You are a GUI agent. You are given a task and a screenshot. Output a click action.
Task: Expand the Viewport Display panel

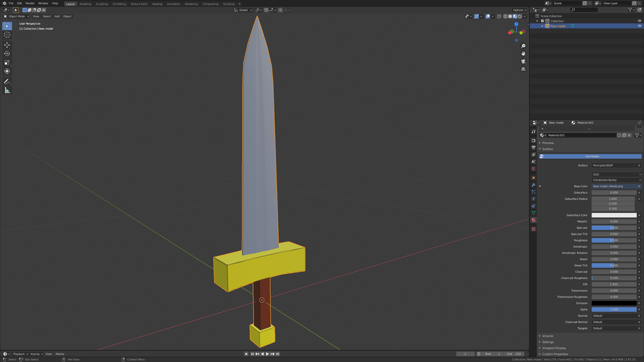554,348
